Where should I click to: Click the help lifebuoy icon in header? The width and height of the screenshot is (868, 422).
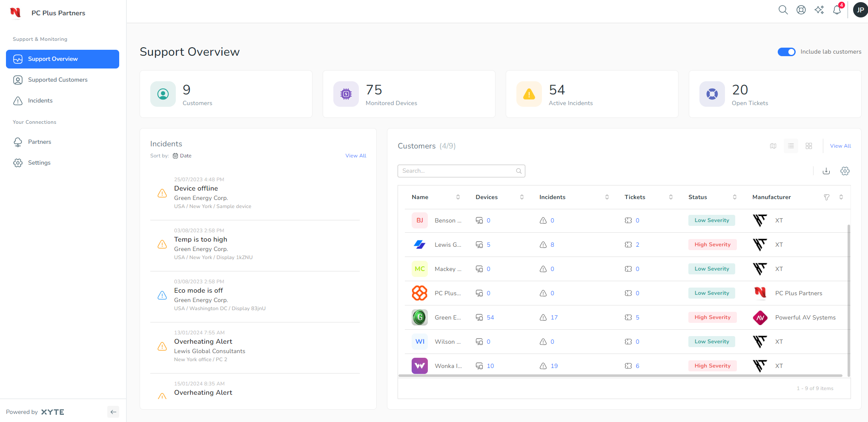[x=801, y=10]
